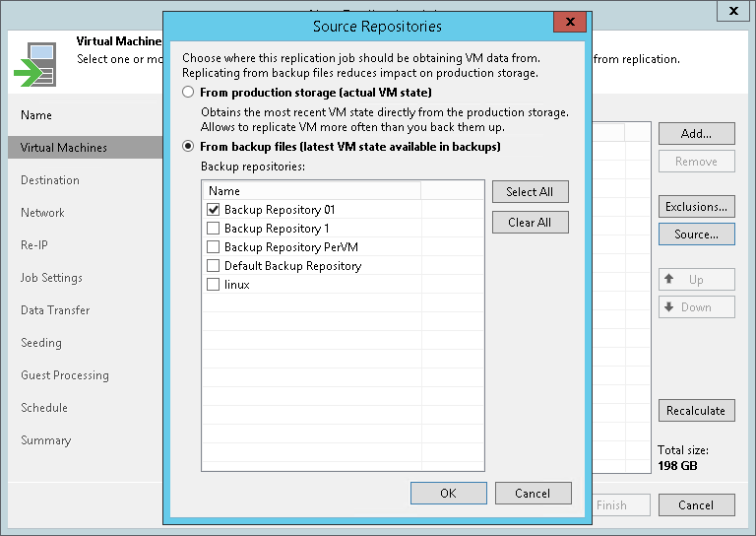Select Virtual Machines step in sidebar
This screenshot has height=536, width=756.
(x=86, y=148)
